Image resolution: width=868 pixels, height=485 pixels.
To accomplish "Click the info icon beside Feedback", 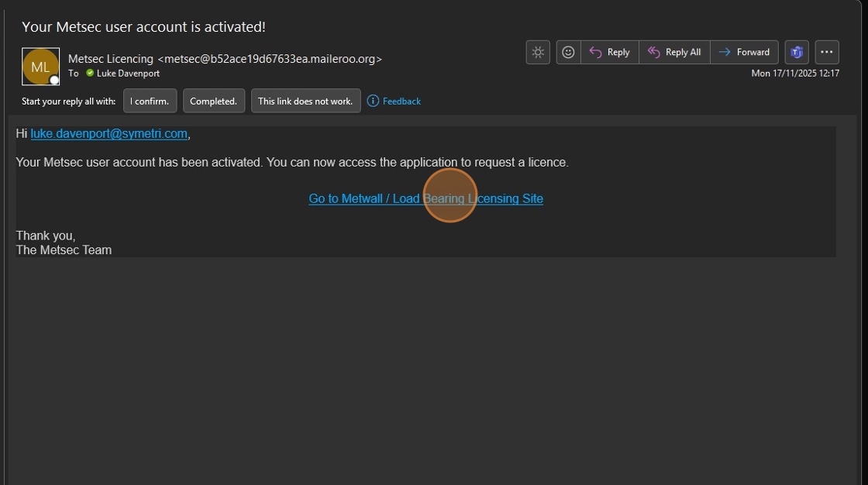I will coord(373,101).
